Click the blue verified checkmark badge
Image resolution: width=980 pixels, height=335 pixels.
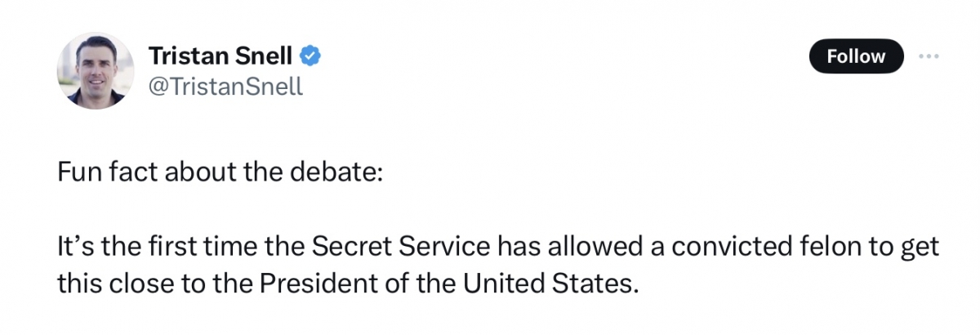pos(311,56)
